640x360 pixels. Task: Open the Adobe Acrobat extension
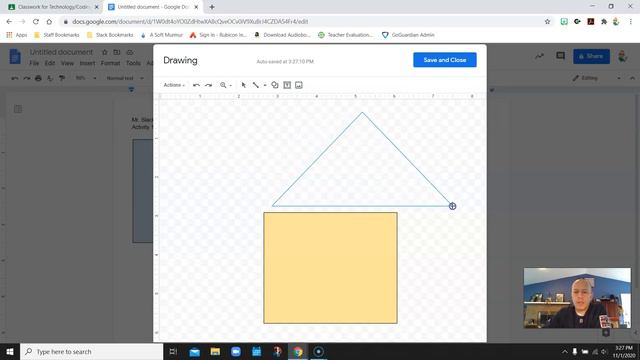point(591,22)
